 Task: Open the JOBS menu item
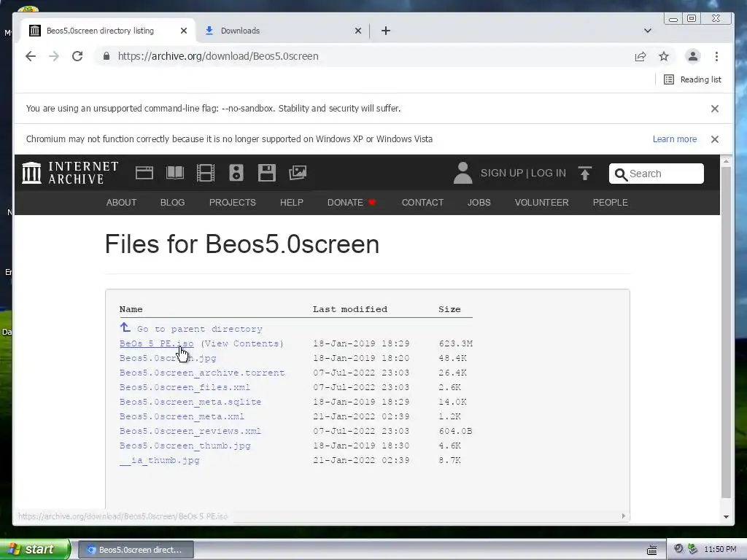click(479, 203)
